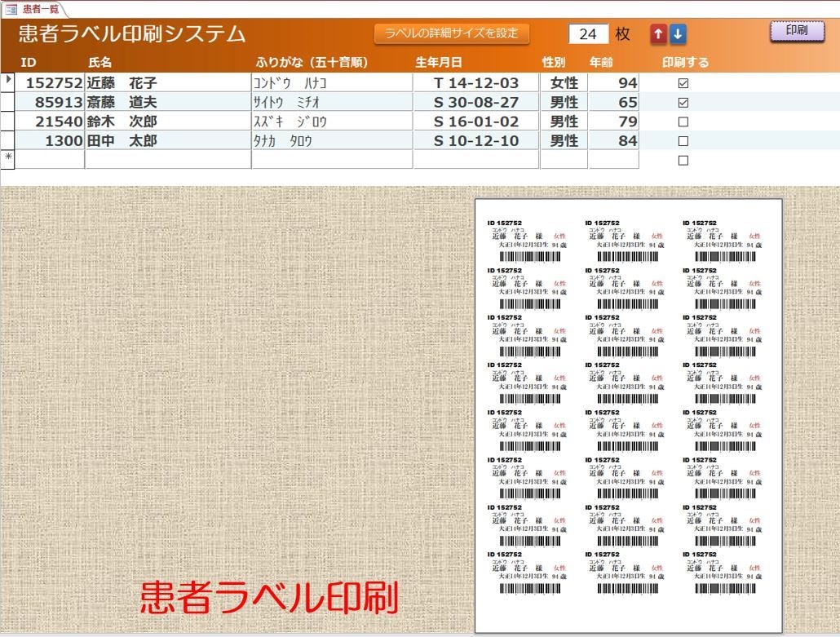Click the 氏名 column header
This screenshot has width=840, height=637.
click(x=100, y=62)
